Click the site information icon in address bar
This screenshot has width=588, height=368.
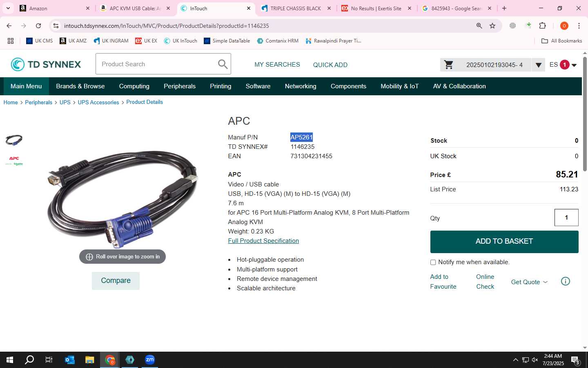pos(56,26)
